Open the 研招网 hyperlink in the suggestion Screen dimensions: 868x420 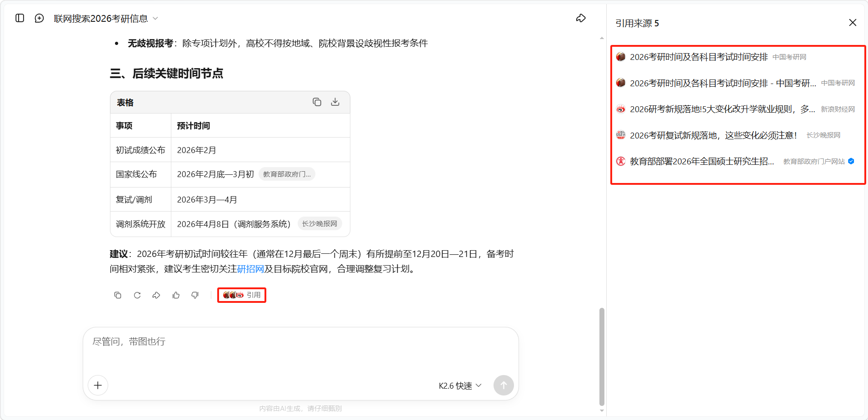coord(250,269)
